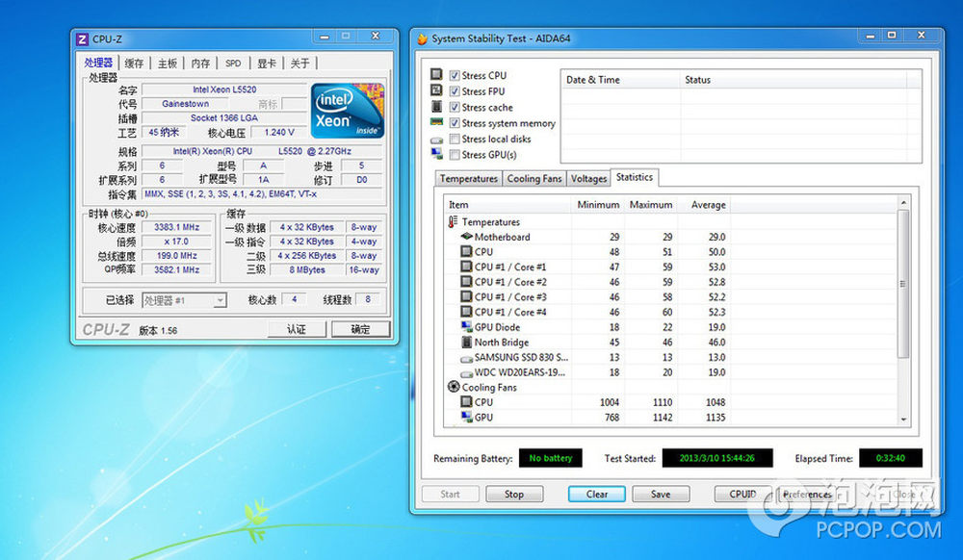Open the Cooling Fans tab
Screen dimensions: 963x560
coord(534,179)
